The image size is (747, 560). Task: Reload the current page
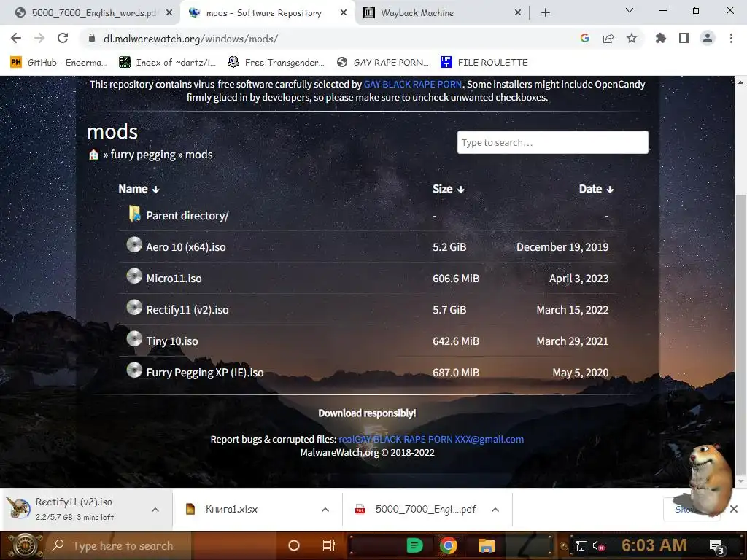(x=63, y=38)
